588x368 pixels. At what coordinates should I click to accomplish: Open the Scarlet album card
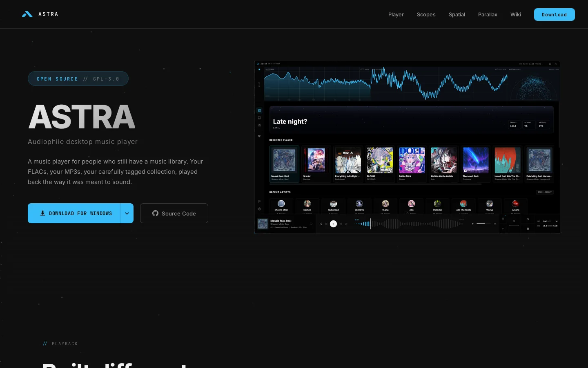pyautogui.click(x=316, y=164)
